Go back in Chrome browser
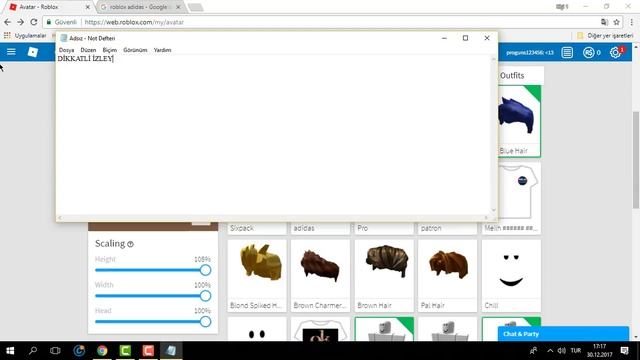640x360 pixels. tap(7, 22)
